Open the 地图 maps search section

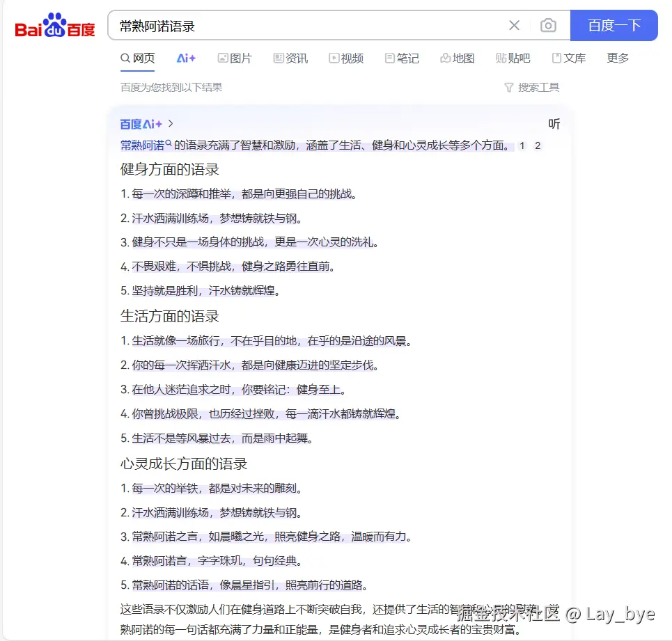[457, 58]
